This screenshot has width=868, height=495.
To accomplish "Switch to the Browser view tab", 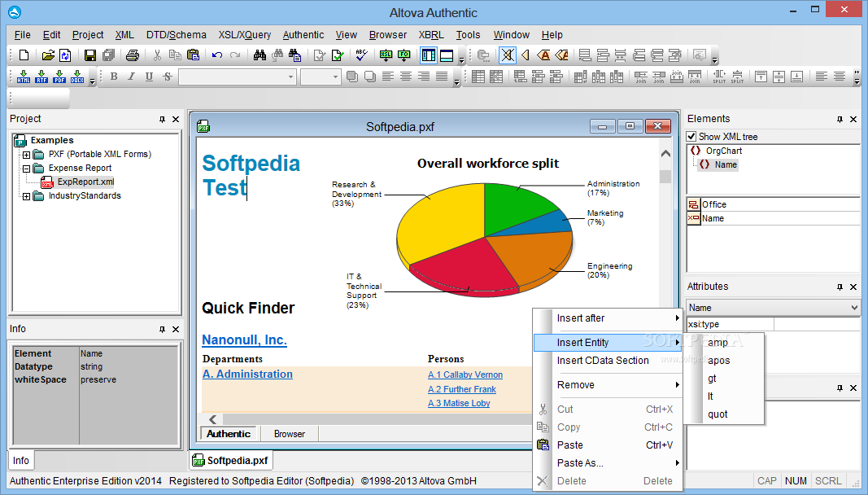I will pos(290,434).
